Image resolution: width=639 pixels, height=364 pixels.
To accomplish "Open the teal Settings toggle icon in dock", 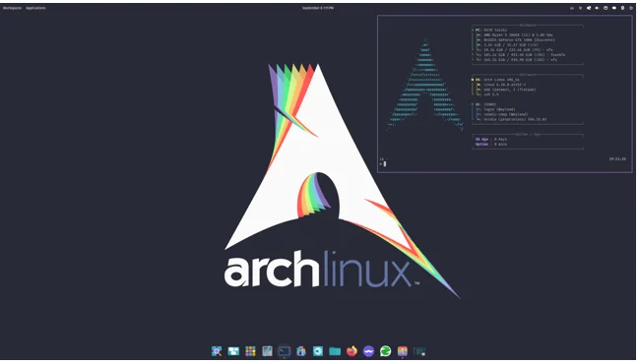I will (318, 351).
